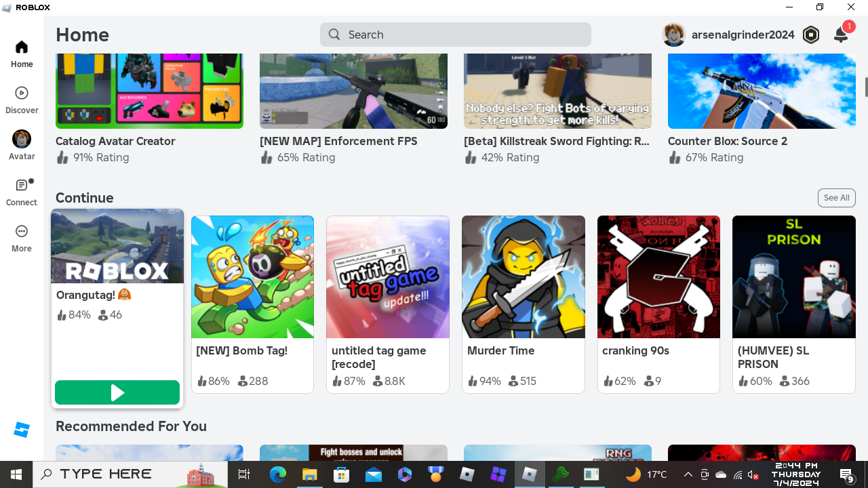Click the Catalog Avatar Creator title
The width and height of the screenshot is (868, 488).
115,141
